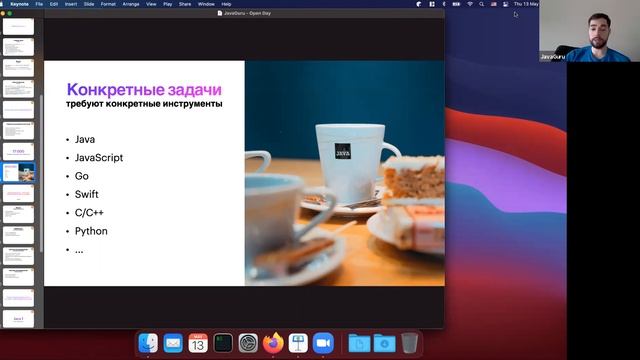Open the Play menu
The width and height of the screenshot is (640, 360).
(x=168, y=4)
